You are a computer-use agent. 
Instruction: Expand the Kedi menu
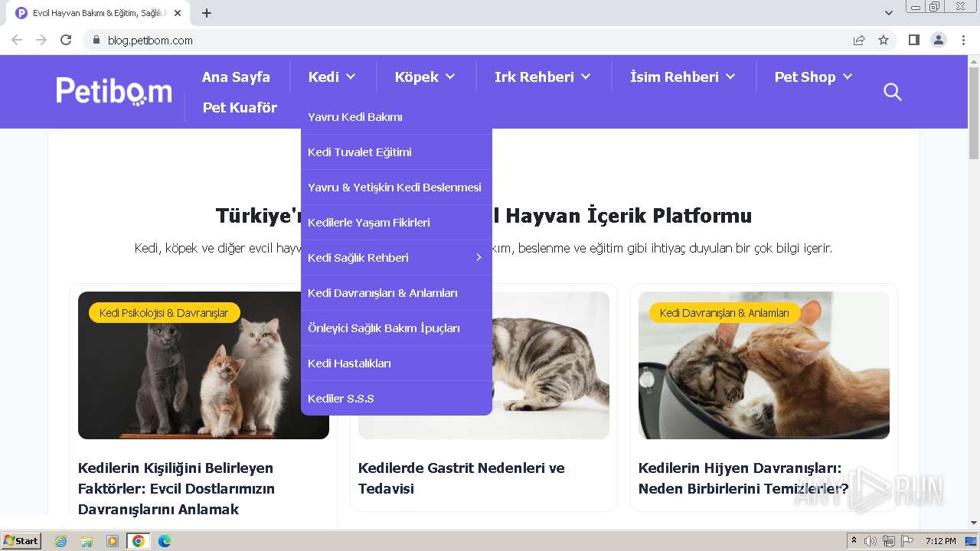click(332, 77)
